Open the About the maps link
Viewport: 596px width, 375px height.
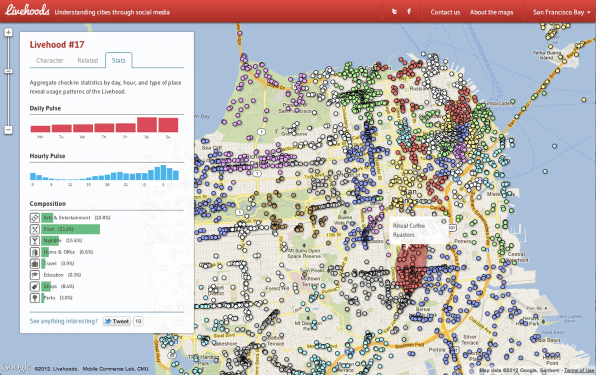pos(491,12)
